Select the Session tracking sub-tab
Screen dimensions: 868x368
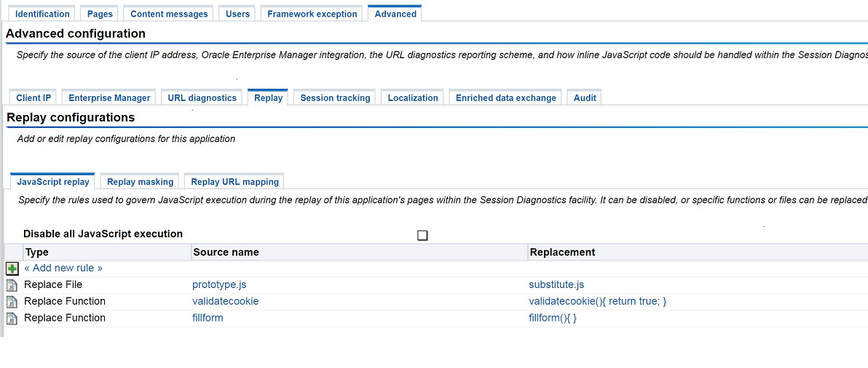(x=335, y=97)
